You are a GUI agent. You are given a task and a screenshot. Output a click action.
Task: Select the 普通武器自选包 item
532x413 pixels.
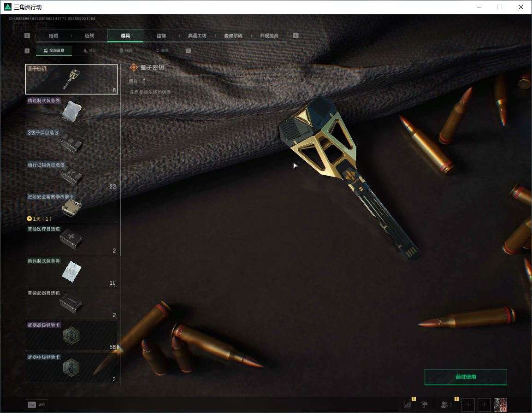coord(71,304)
